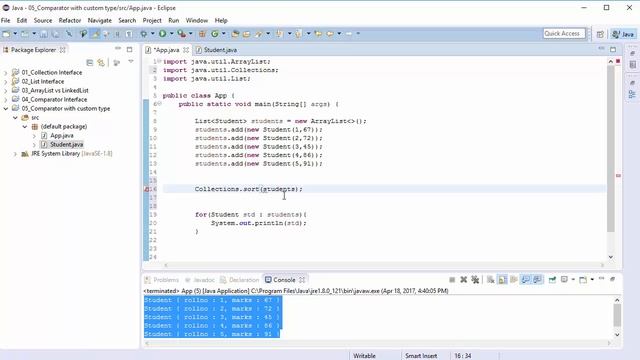The height and width of the screenshot is (360, 640).
Task: Click the Save toolbar icon
Action: click(44, 34)
